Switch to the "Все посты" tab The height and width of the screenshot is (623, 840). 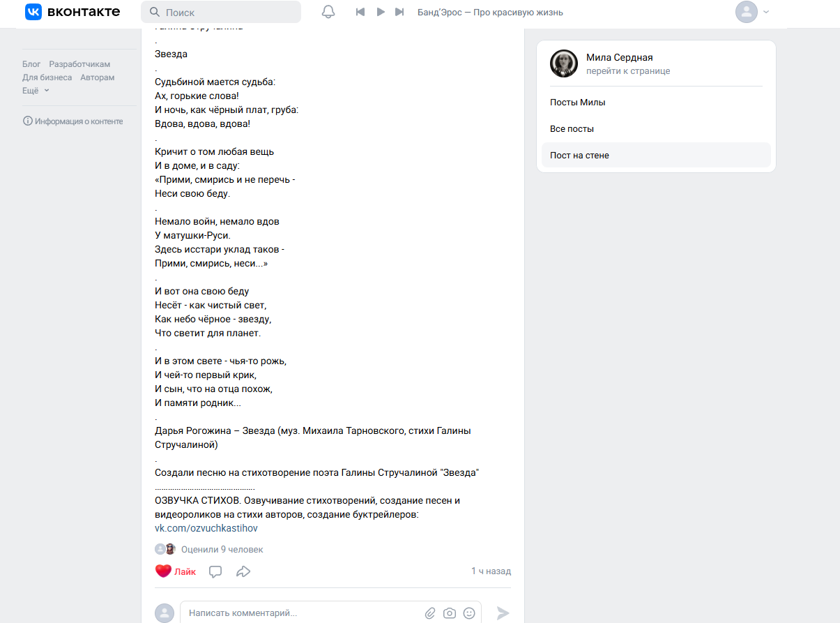(x=572, y=129)
